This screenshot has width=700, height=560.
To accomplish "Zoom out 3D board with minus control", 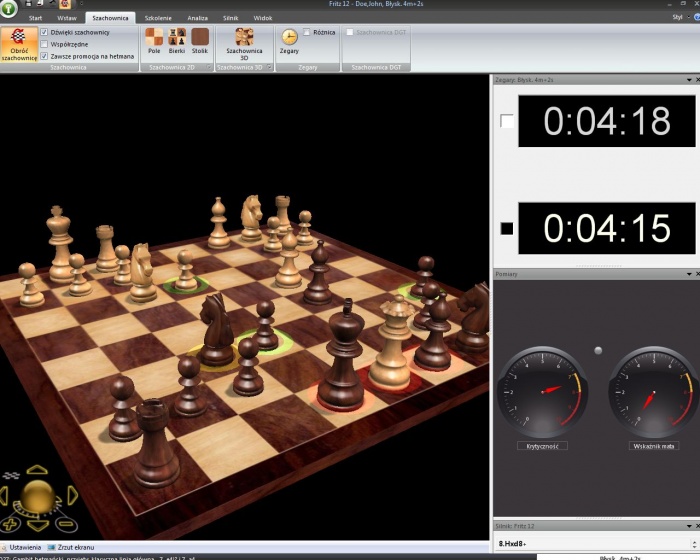I will point(67,524).
